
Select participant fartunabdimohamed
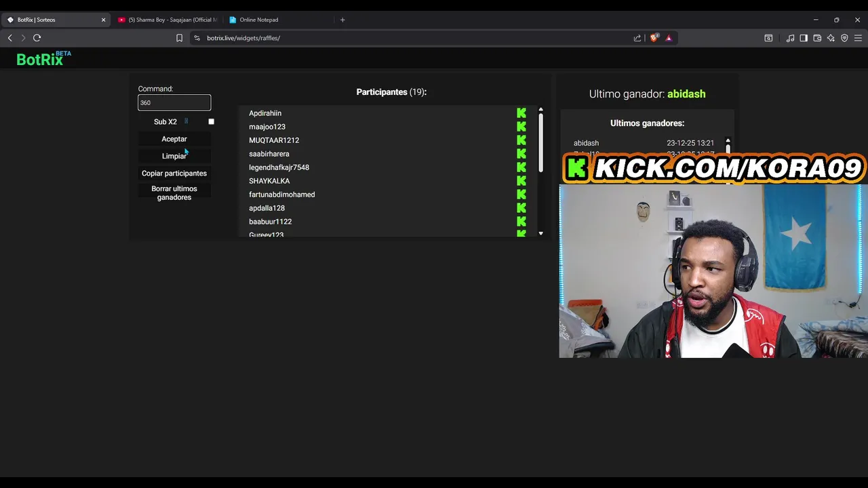[x=282, y=195]
